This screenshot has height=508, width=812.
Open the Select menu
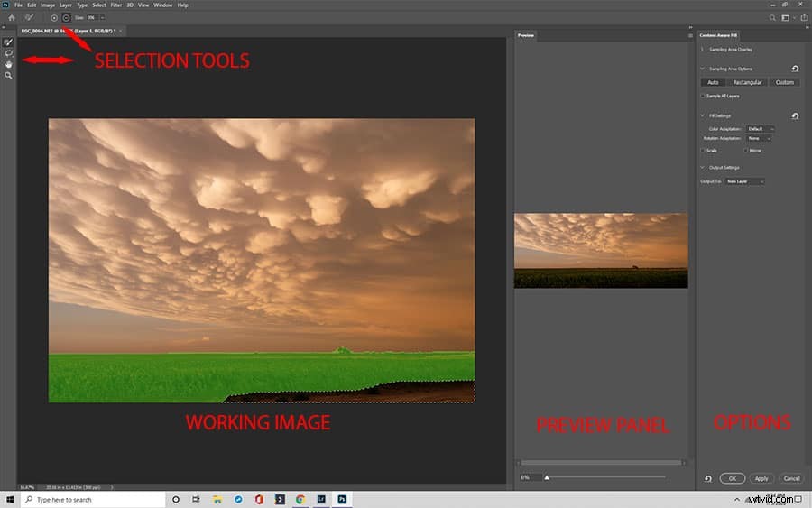[x=99, y=5]
